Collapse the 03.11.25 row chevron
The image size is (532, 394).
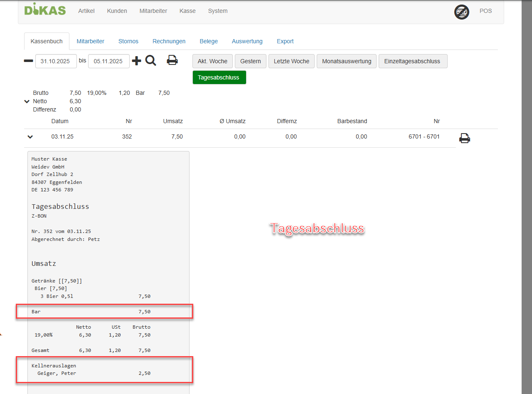pyautogui.click(x=30, y=137)
